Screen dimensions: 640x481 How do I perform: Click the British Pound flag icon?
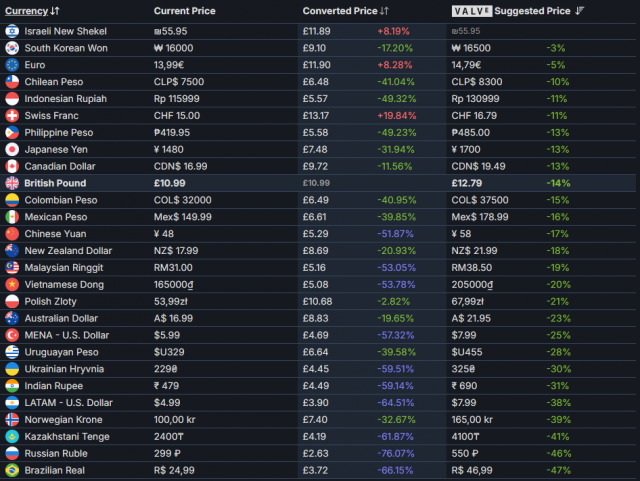pyautogui.click(x=13, y=184)
